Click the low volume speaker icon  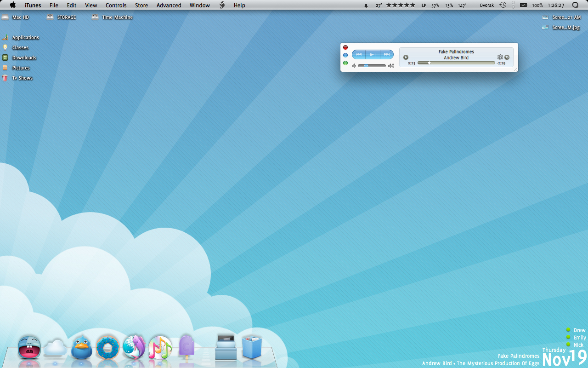354,66
